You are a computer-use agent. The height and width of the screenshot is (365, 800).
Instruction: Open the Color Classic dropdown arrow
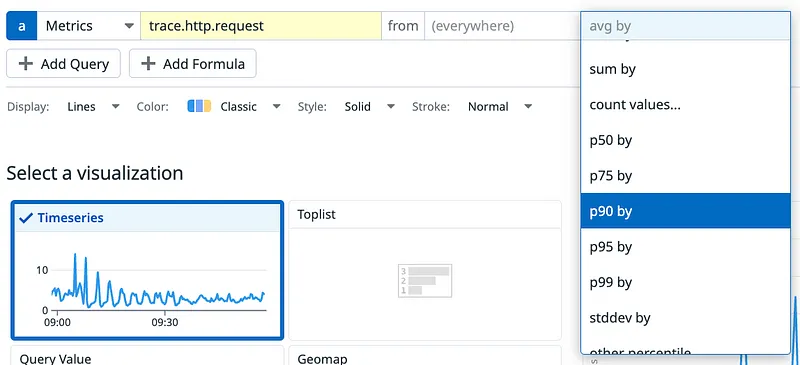(x=277, y=107)
